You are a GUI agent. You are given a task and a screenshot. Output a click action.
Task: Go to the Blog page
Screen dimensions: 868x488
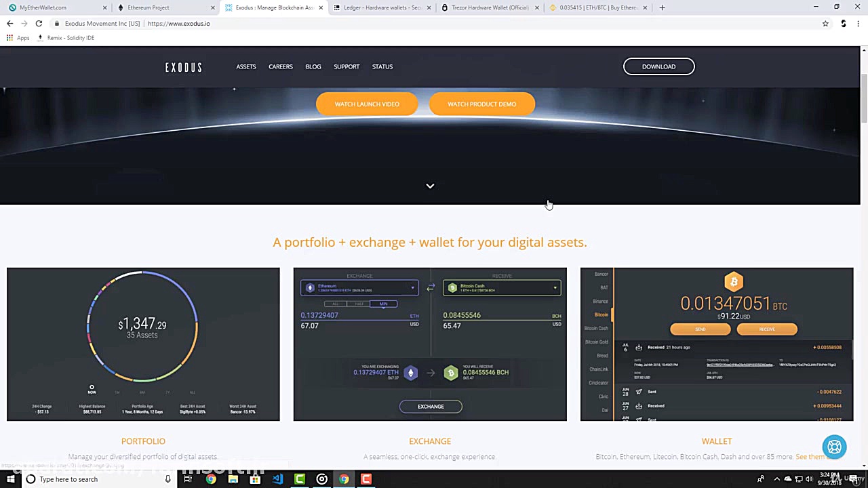tap(313, 66)
